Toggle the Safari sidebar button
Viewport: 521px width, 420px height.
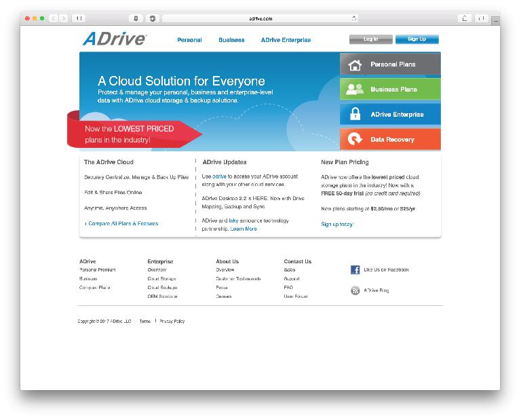(x=79, y=18)
